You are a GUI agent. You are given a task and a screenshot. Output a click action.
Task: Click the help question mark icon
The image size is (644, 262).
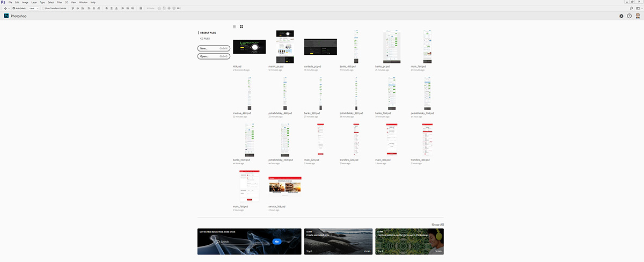630,16
